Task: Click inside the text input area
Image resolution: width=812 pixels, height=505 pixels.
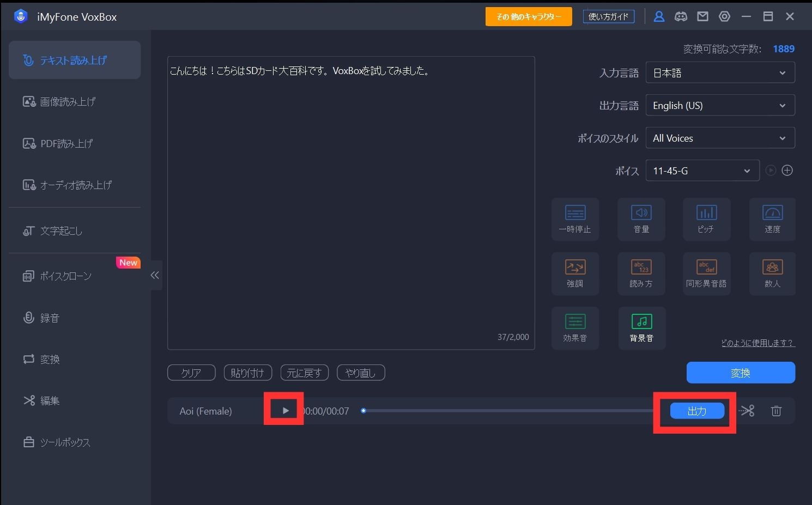Action: pos(350,203)
